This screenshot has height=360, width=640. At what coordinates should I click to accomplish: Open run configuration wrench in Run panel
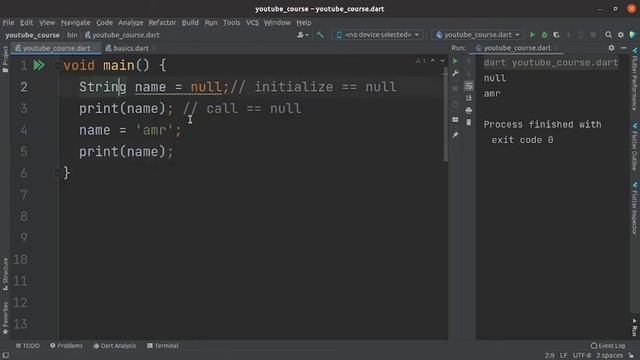tap(455, 74)
